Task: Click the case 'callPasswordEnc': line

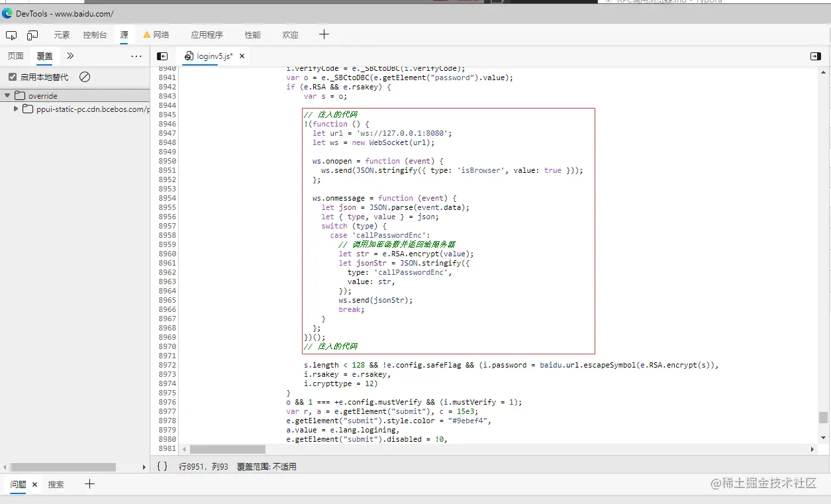Action: [x=380, y=235]
